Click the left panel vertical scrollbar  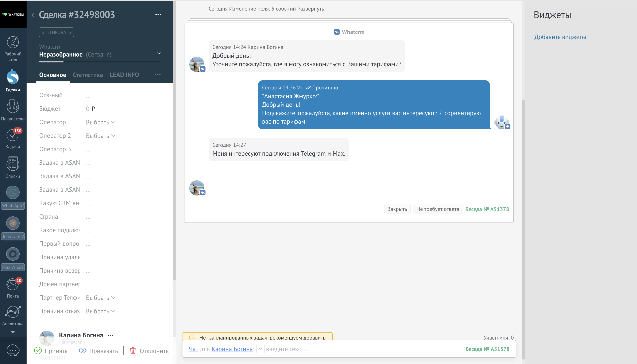click(x=174, y=140)
